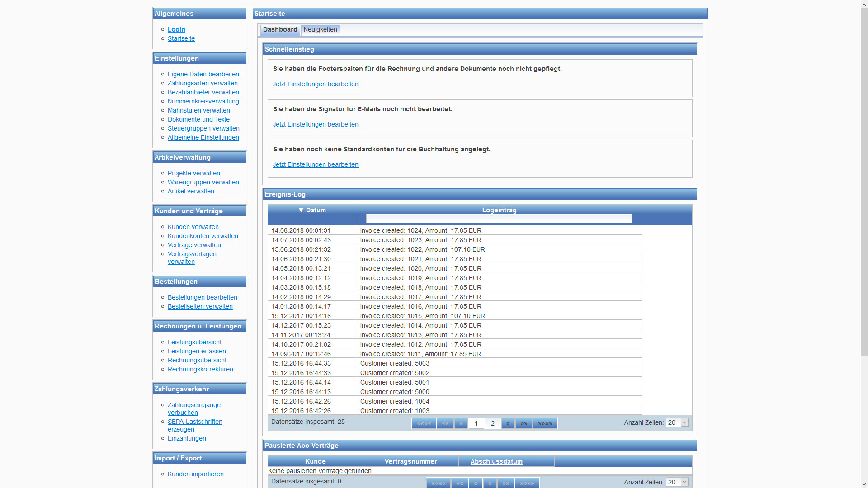Sort log by Datum column header
This screenshot has height=488, width=868.
coord(312,210)
